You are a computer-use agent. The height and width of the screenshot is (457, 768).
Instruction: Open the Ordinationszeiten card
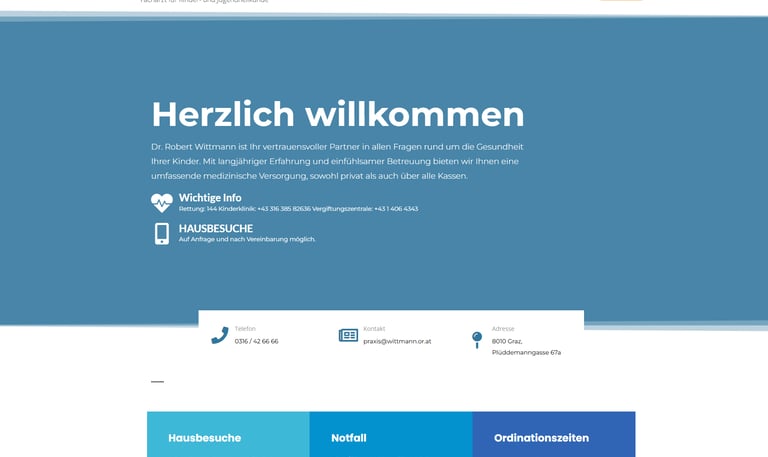pos(554,434)
